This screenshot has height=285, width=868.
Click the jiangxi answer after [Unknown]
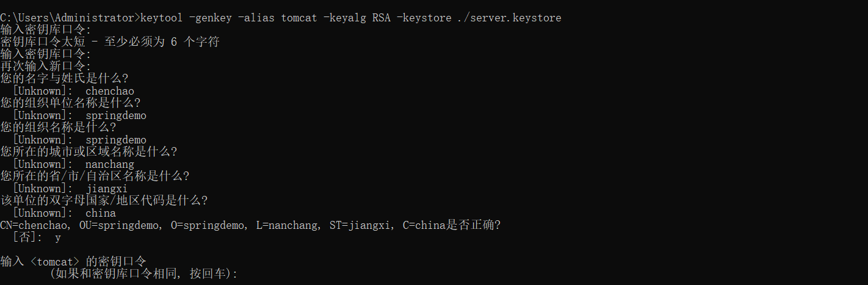(107, 189)
